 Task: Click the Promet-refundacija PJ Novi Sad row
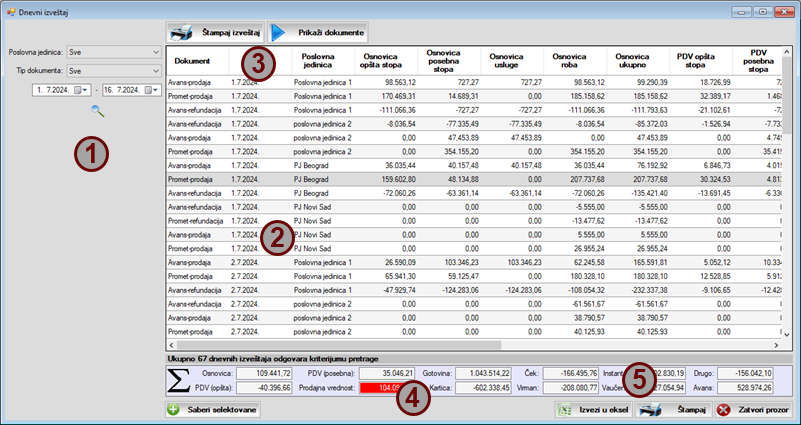click(x=475, y=221)
